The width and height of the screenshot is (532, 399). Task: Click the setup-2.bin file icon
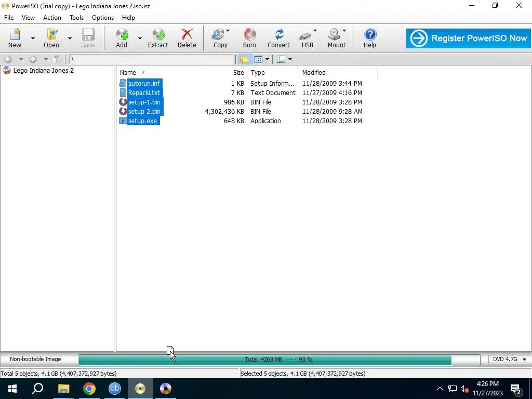click(123, 111)
